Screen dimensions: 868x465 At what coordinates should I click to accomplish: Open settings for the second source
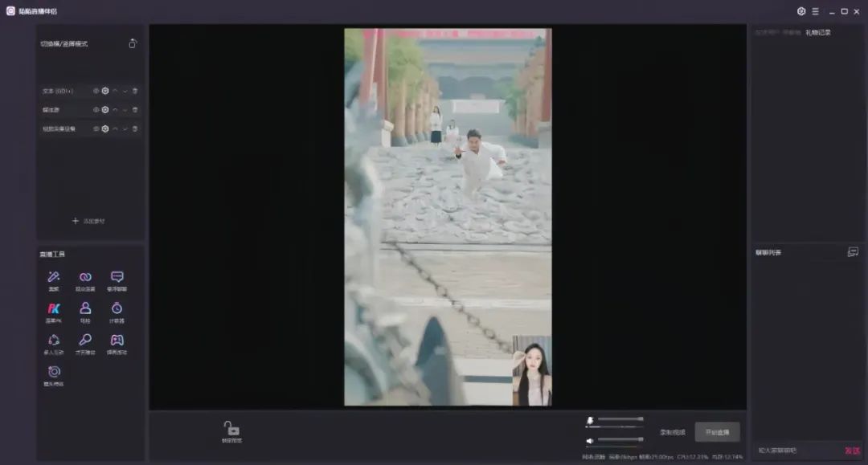(x=105, y=110)
